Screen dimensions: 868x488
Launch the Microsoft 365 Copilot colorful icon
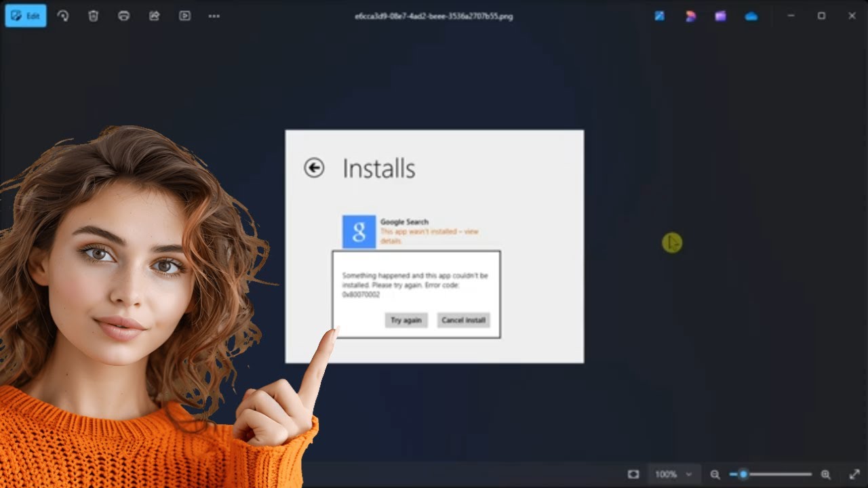(690, 16)
